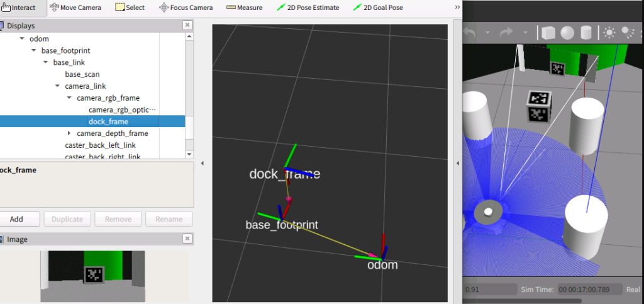Close the Displays panel
This screenshot has height=304, width=644.
click(187, 25)
